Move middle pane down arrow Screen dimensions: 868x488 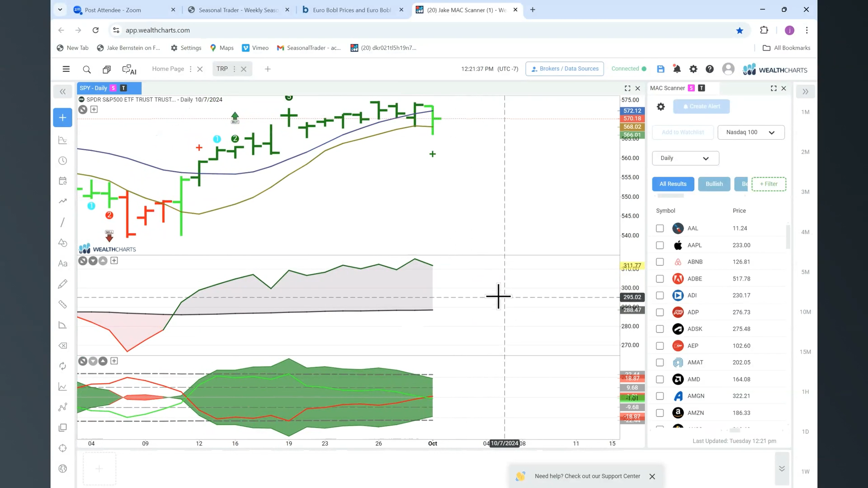click(93, 261)
